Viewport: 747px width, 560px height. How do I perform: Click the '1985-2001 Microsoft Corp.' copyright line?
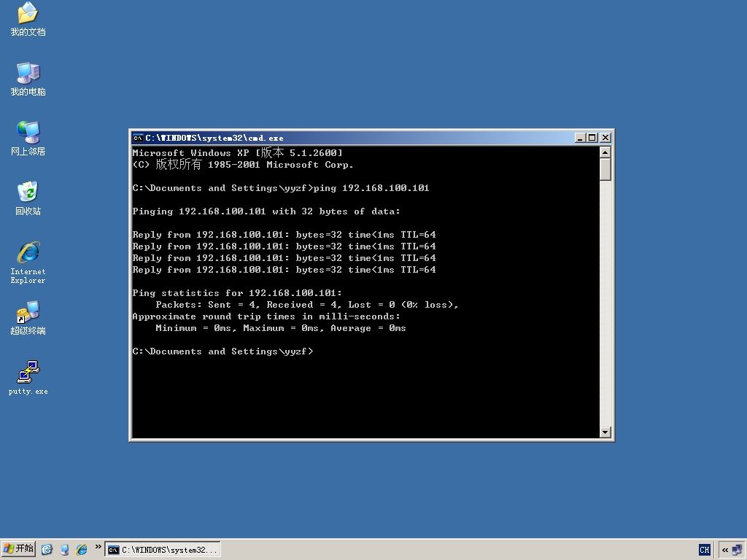pyautogui.click(x=243, y=165)
